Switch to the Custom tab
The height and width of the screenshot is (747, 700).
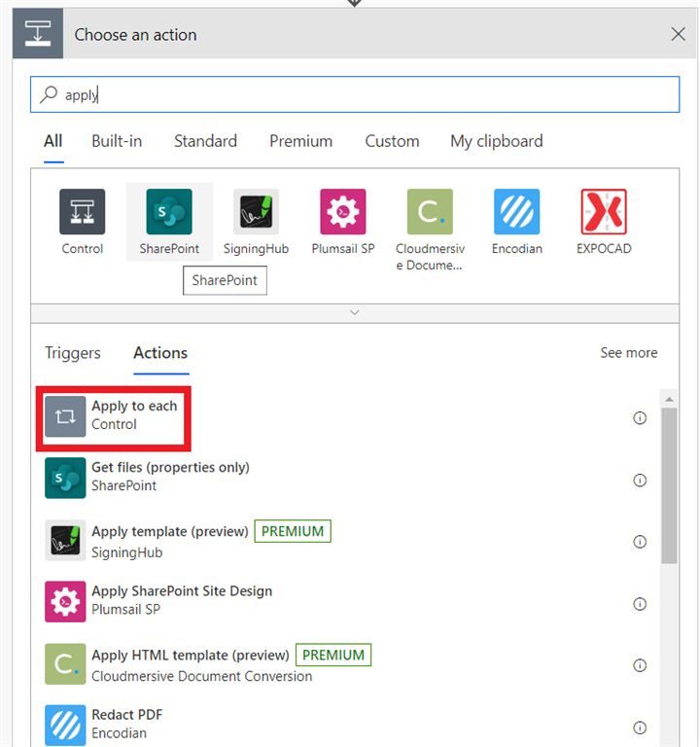(392, 141)
